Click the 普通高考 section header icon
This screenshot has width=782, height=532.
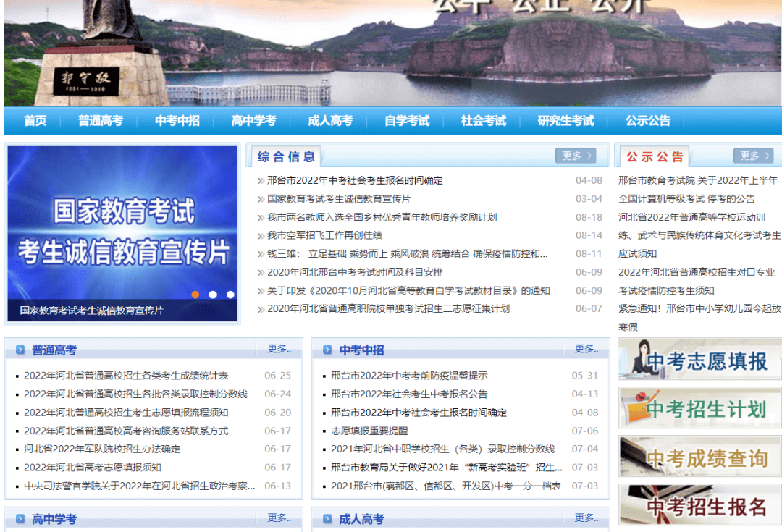(20, 350)
